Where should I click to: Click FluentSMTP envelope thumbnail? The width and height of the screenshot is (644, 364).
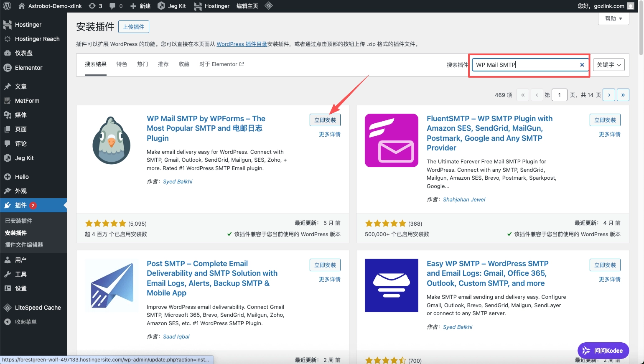[392, 140]
